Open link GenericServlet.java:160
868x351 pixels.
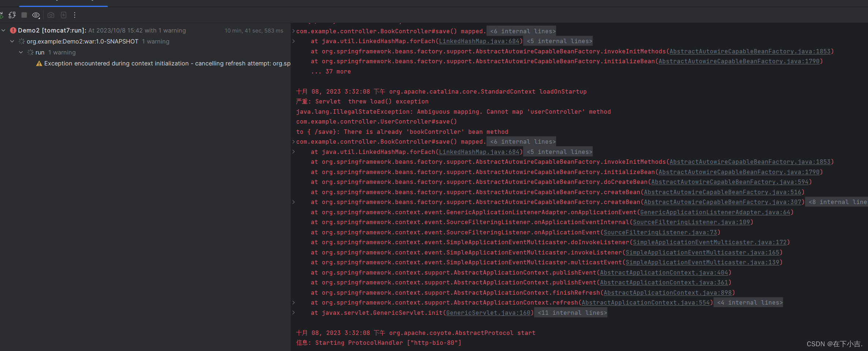coord(488,313)
